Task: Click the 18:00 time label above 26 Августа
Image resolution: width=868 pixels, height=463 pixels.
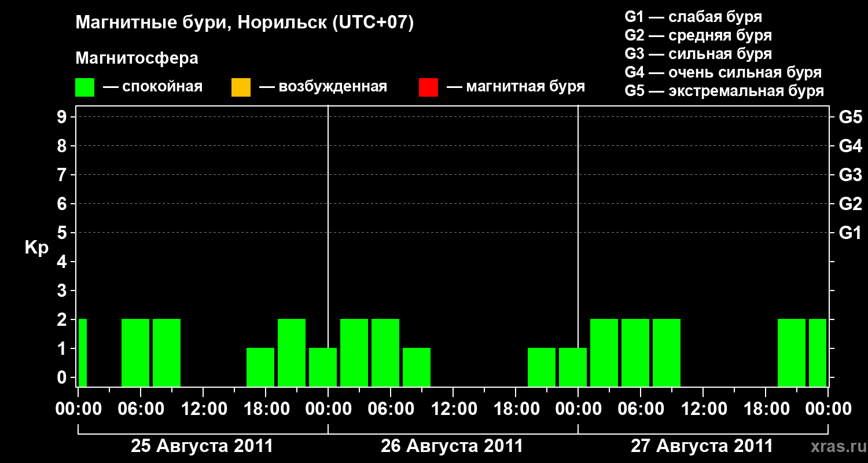Action: (x=516, y=409)
